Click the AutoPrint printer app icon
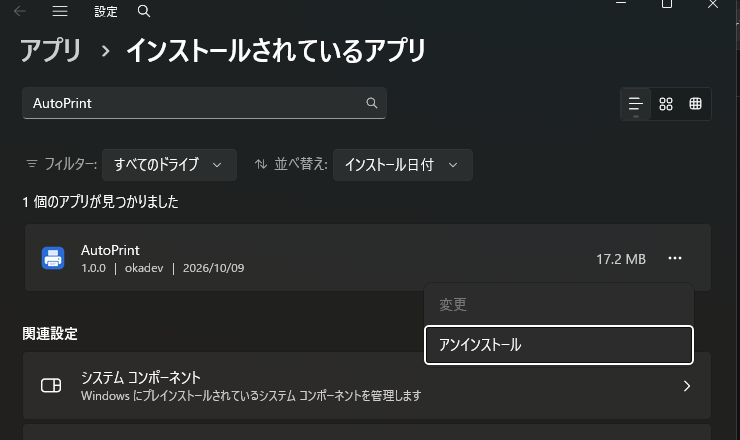The width and height of the screenshot is (740, 440). pyautogui.click(x=53, y=258)
